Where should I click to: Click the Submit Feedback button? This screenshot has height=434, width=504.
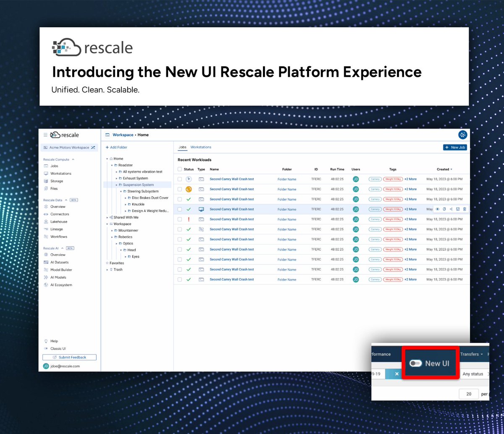[x=69, y=357]
